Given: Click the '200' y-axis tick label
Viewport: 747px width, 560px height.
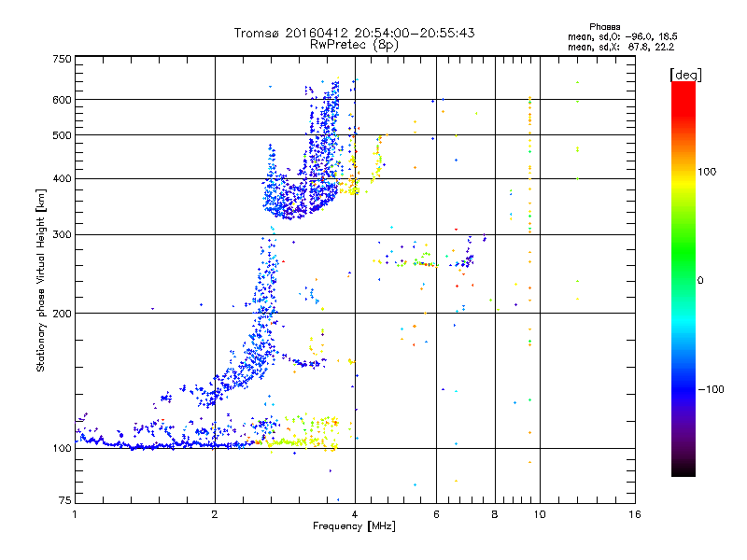Looking at the screenshot, I should 62,314.
